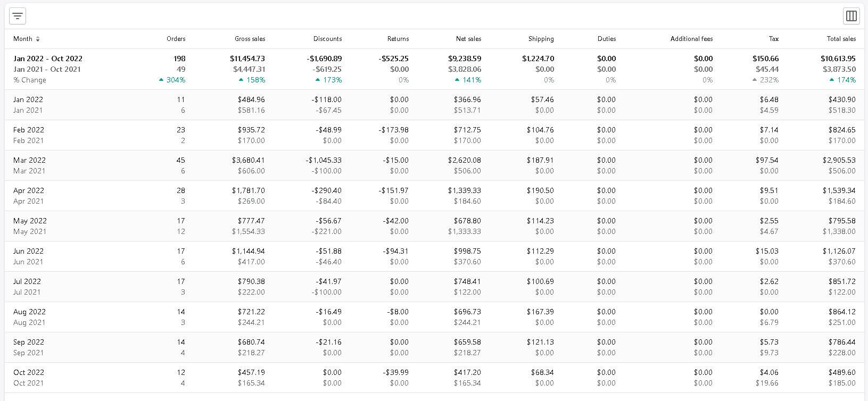Image resolution: width=868 pixels, height=401 pixels.
Task: Open the edit columns icon
Action: pyautogui.click(x=852, y=16)
